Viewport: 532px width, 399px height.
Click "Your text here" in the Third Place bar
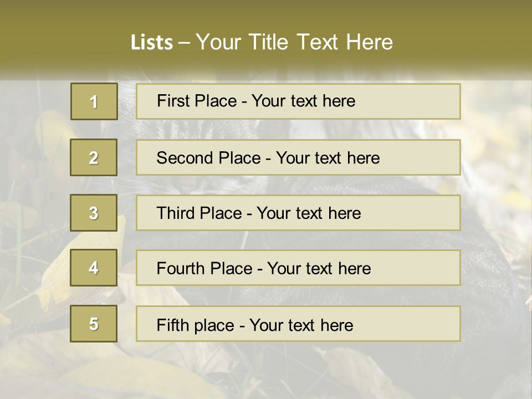[309, 213]
